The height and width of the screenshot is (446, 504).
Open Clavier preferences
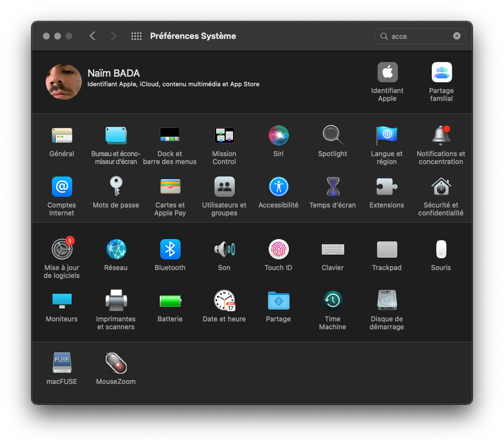[332, 249]
